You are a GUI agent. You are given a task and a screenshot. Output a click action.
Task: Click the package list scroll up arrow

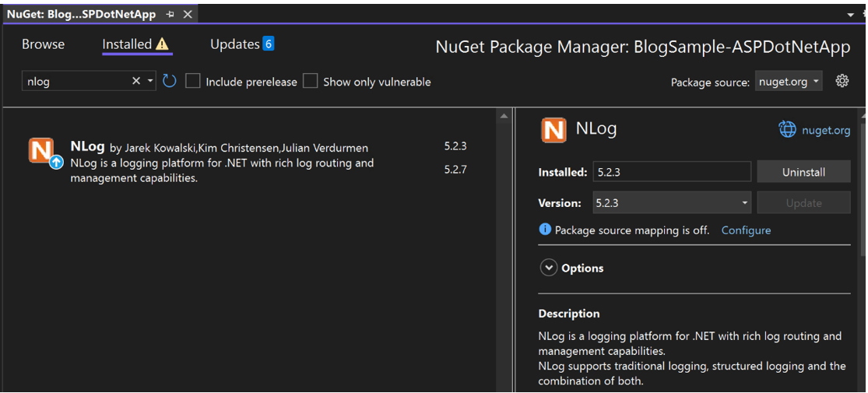point(504,116)
